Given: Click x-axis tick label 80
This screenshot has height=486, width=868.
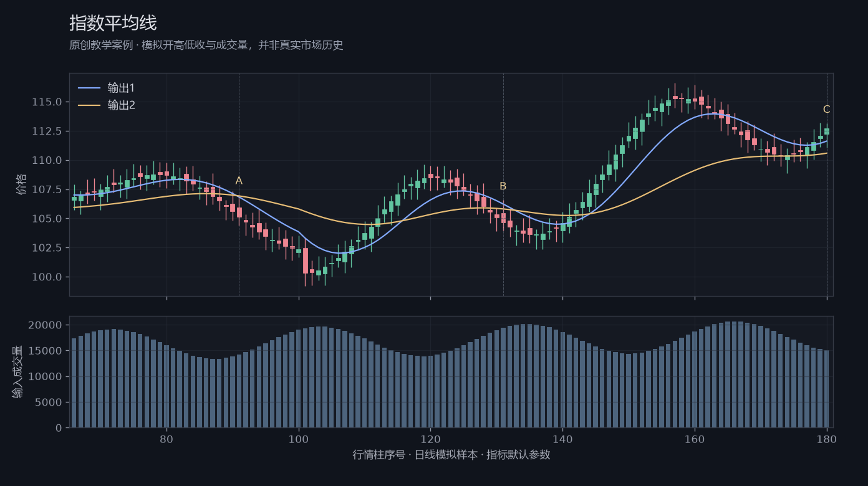Looking at the screenshot, I should (x=166, y=438).
